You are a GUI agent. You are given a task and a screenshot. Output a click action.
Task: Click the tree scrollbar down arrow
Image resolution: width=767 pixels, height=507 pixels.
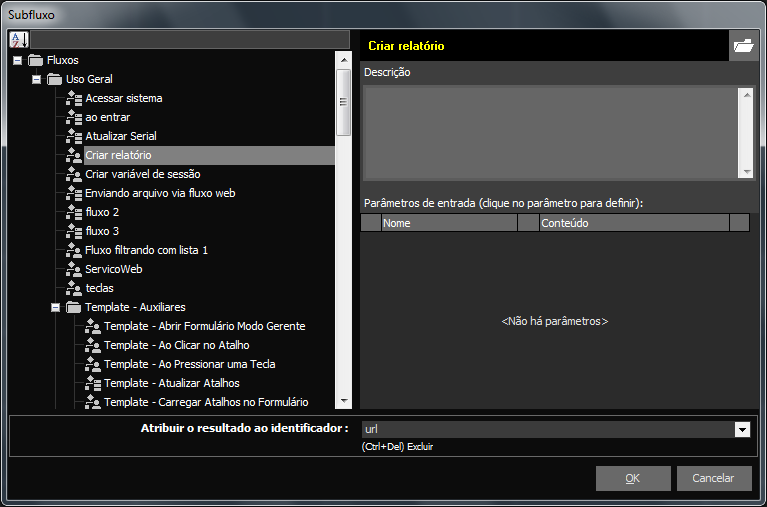[343, 401]
